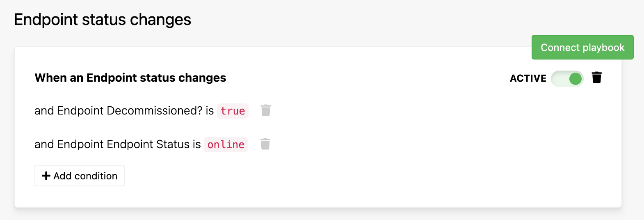The height and width of the screenshot is (220, 644).
Task: Select the 'When an Endpoint status changes' heading
Action: click(130, 78)
